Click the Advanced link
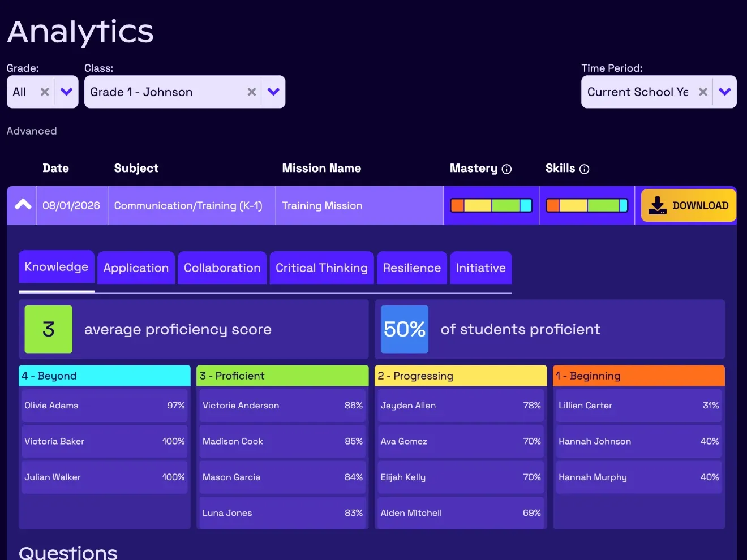The image size is (747, 560). coord(32,131)
